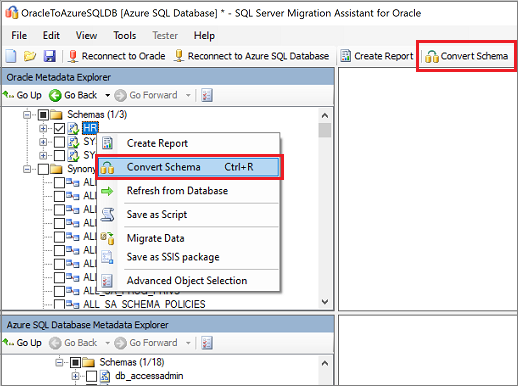Open the Help menu
The width and height of the screenshot is (518, 386).
coord(204,35)
